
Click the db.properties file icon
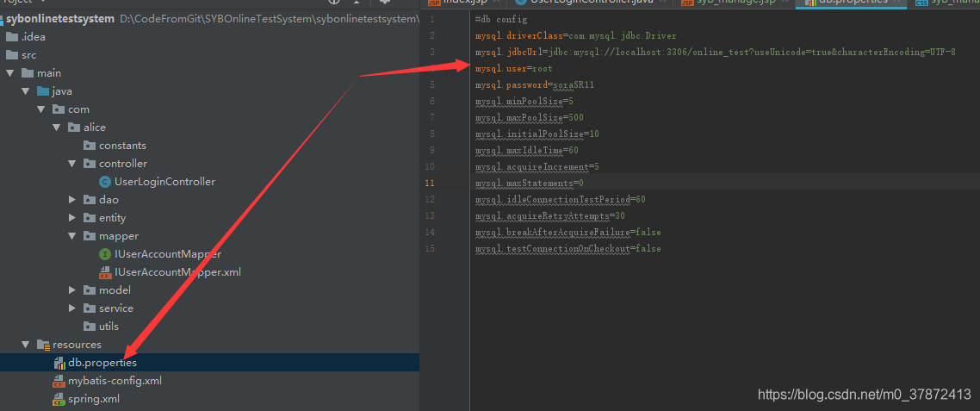tap(59, 363)
